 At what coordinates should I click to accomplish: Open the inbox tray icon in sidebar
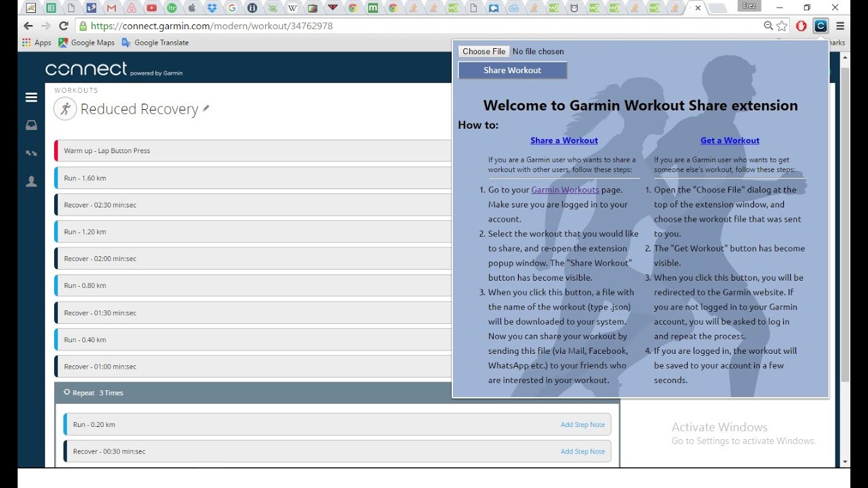tap(31, 125)
